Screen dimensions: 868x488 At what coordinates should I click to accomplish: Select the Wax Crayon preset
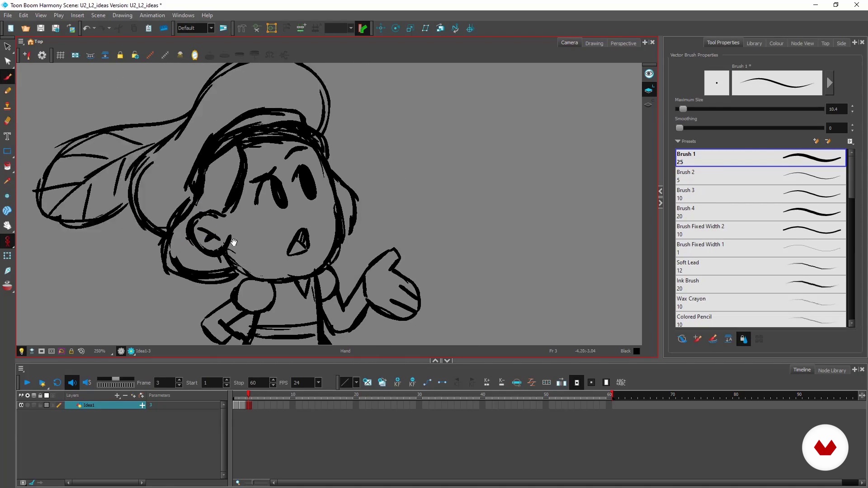(760, 303)
